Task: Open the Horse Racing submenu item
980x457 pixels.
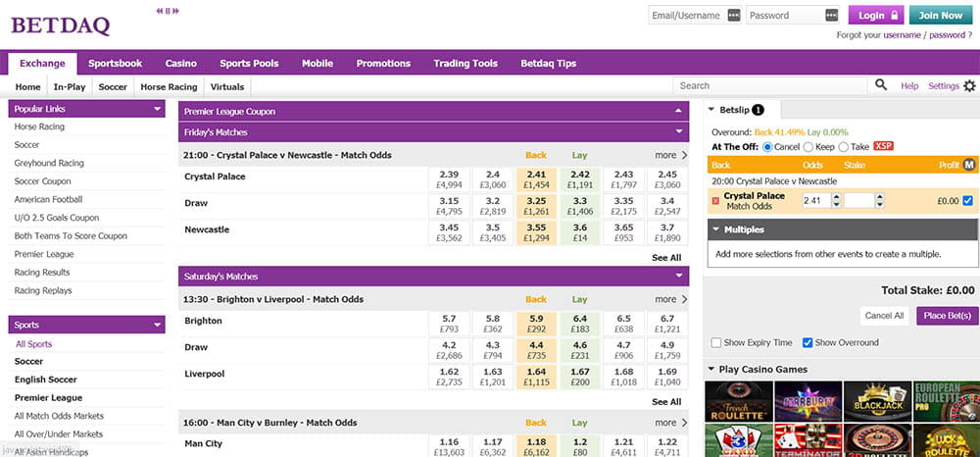Action: (169, 87)
